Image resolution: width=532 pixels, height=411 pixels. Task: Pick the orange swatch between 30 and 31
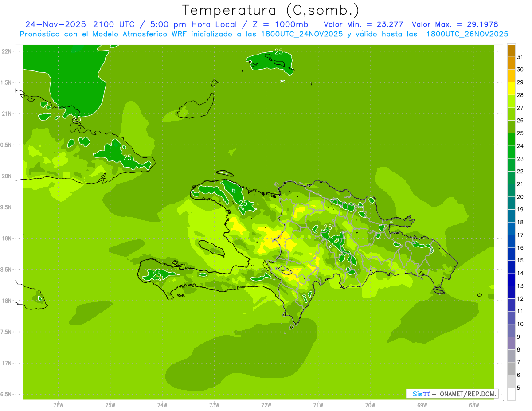click(x=511, y=63)
